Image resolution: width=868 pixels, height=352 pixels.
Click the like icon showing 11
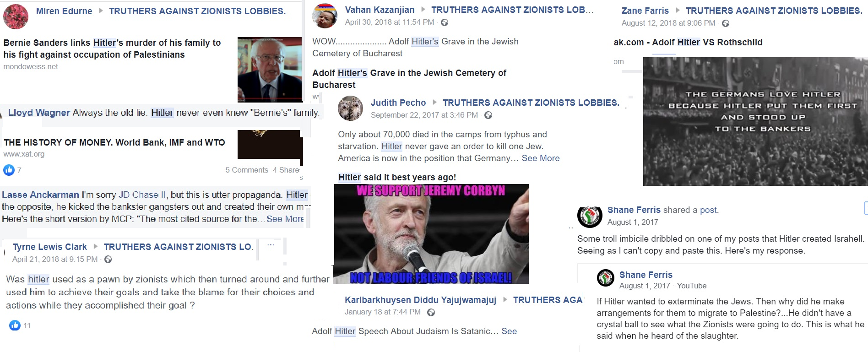pos(15,325)
